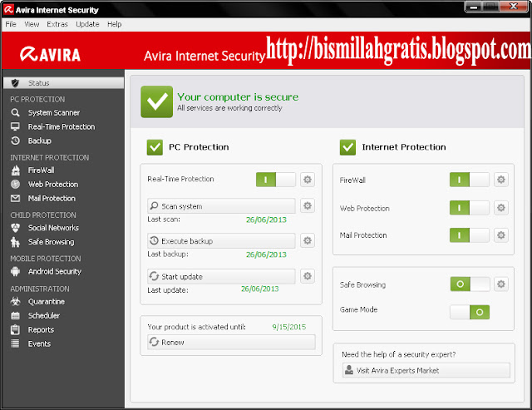Open Start update settings gear

point(308,276)
